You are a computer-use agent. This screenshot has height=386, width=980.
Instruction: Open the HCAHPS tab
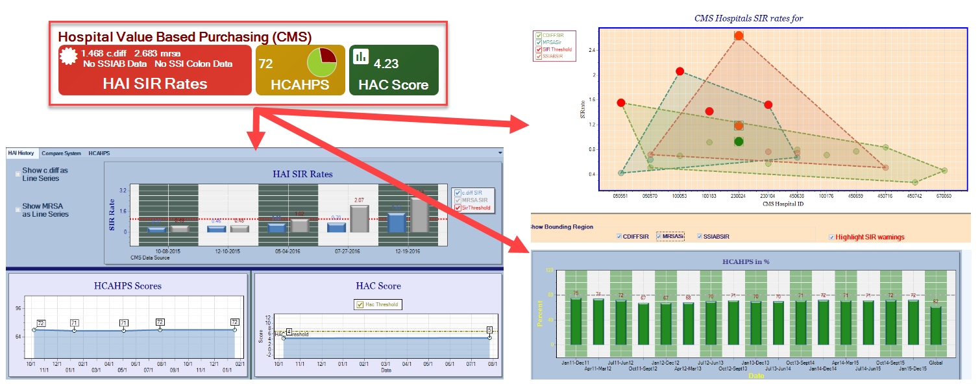99,154
